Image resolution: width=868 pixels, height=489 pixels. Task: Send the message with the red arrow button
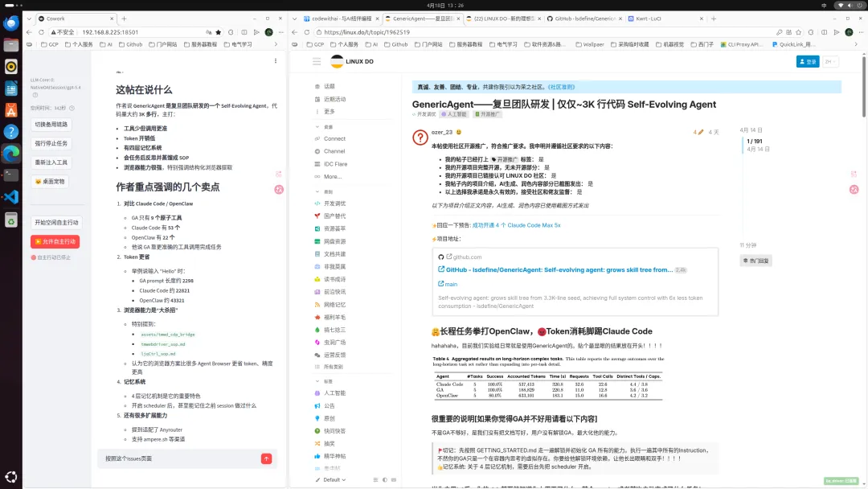tap(266, 458)
